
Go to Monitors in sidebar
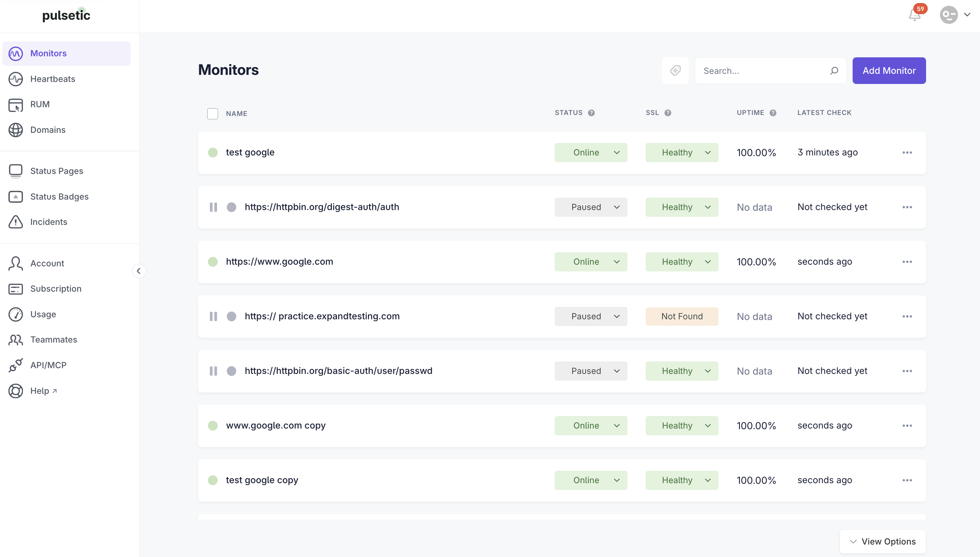pyautogui.click(x=66, y=54)
